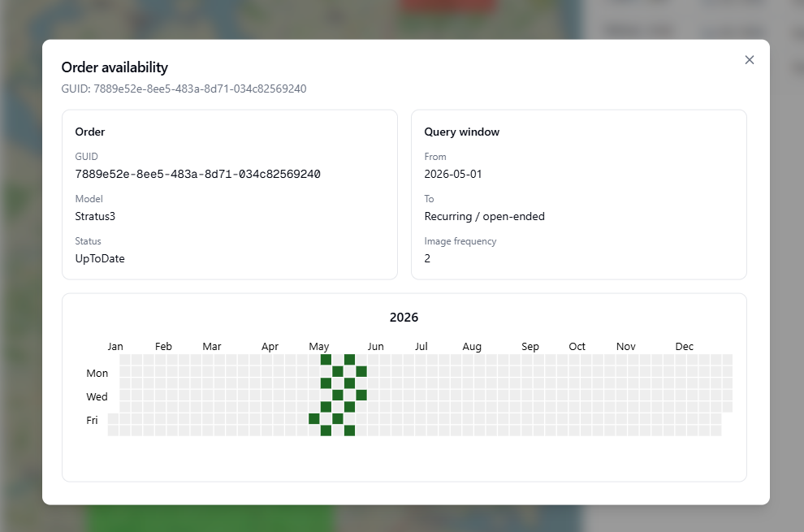Close the Order availability dialog
Viewport: 804px width, 532px height.
click(749, 60)
